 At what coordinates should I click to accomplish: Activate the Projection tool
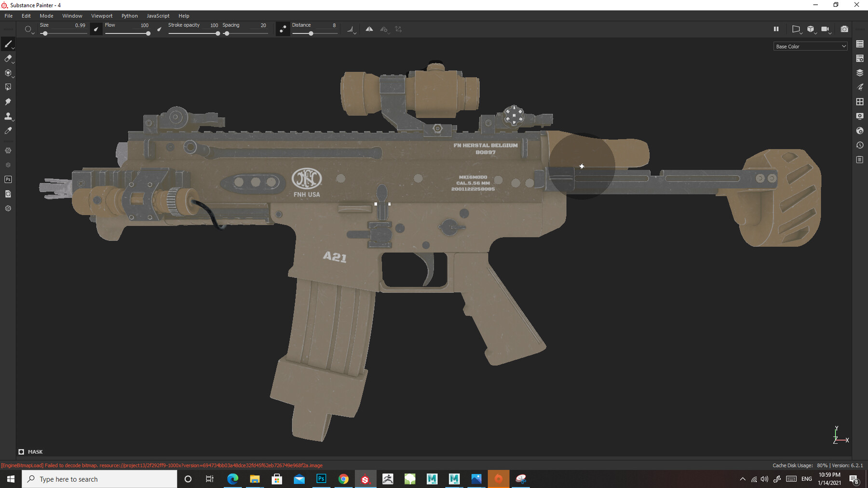coord(8,73)
